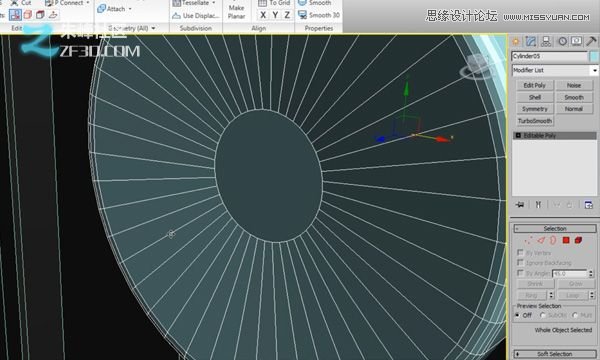This screenshot has height=360, width=600.
Task: Enable the By Angle checkbox
Action: tap(520, 273)
